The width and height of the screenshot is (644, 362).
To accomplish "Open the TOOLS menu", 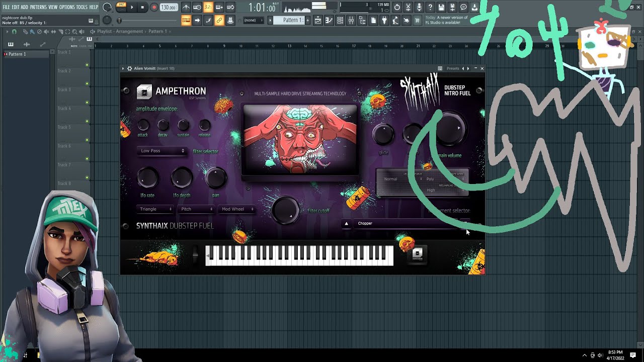I will [82, 7].
